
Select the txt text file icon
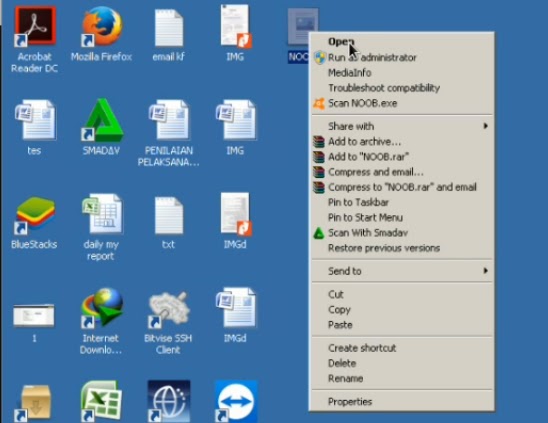click(169, 215)
